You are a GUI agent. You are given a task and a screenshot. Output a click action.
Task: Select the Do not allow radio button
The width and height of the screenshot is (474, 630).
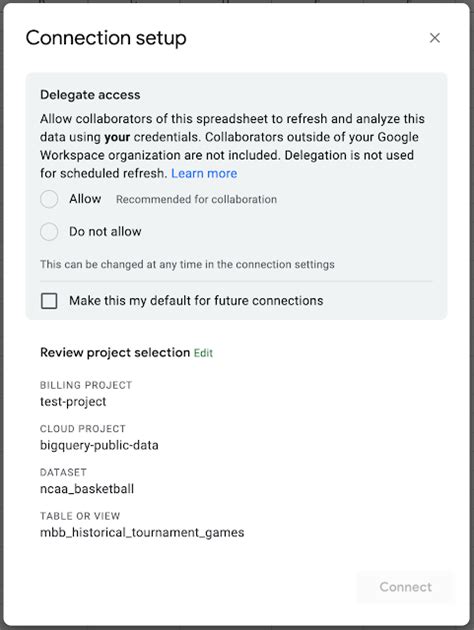tap(49, 231)
